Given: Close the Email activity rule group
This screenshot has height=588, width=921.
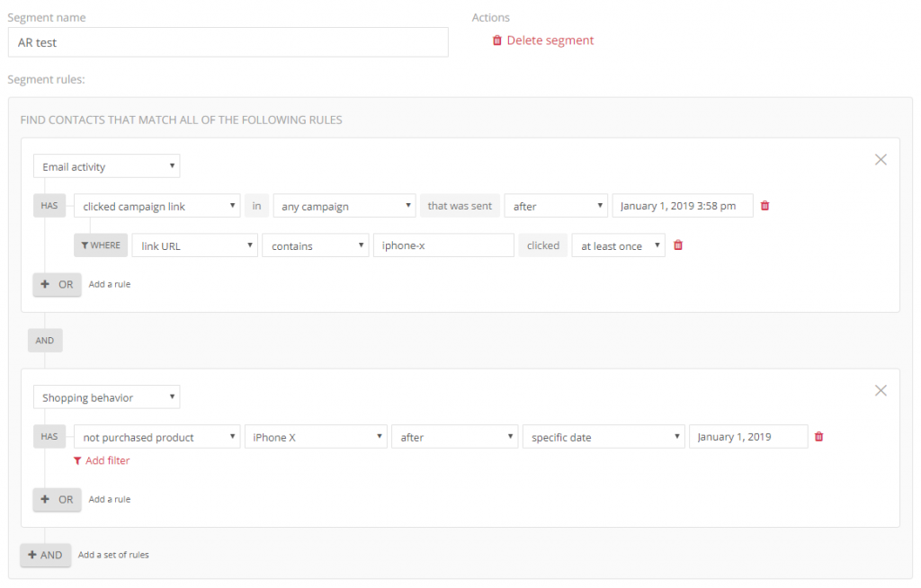Looking at the screenshot, I should (881, 159).
